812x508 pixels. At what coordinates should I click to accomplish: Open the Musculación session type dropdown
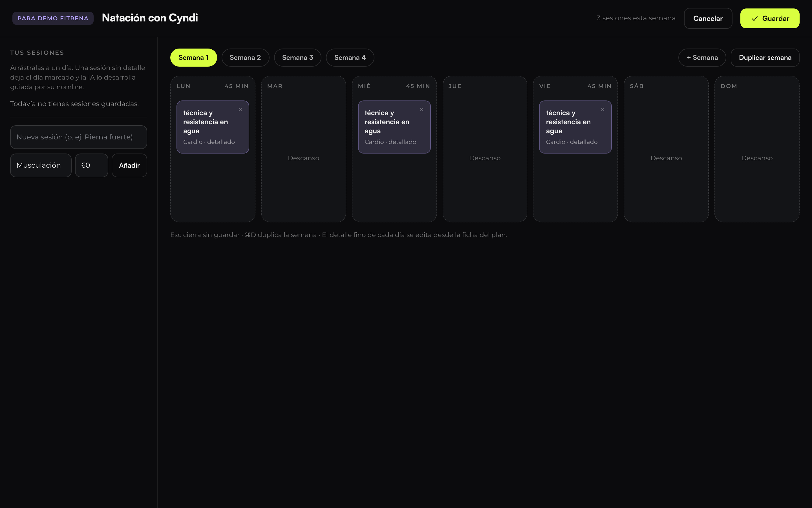[x=41, y=165]
